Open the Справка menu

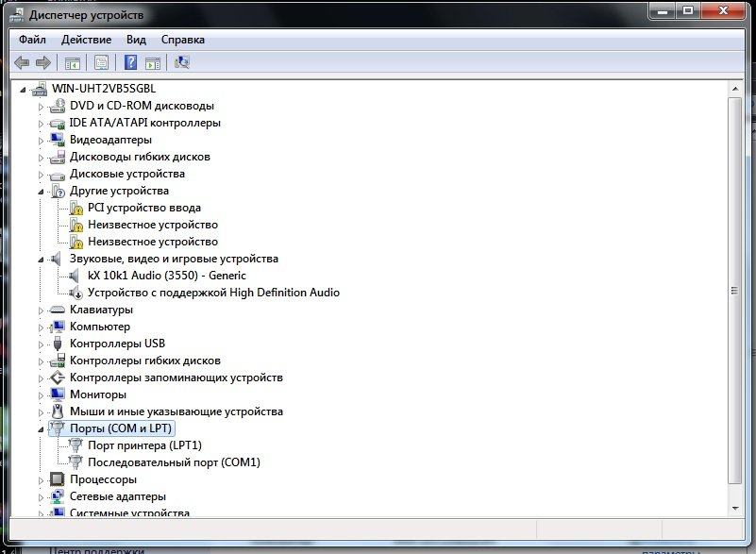pyautogui.click(x=182, y=40)
